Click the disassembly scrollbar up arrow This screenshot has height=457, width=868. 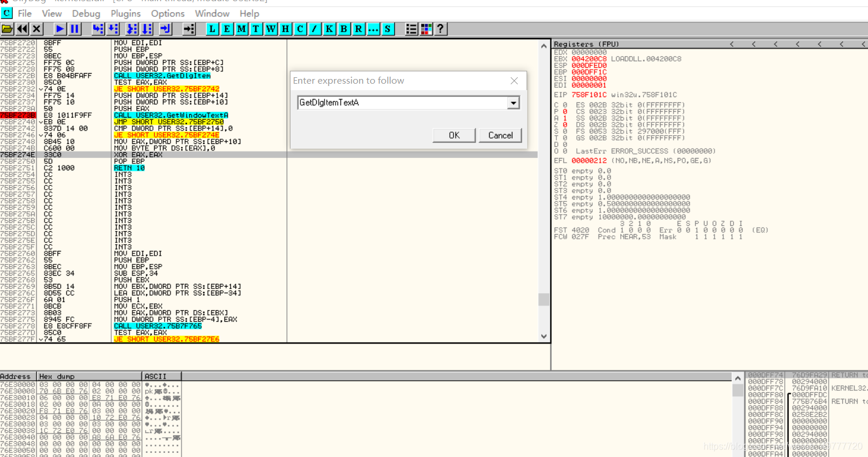pos(544,46)
